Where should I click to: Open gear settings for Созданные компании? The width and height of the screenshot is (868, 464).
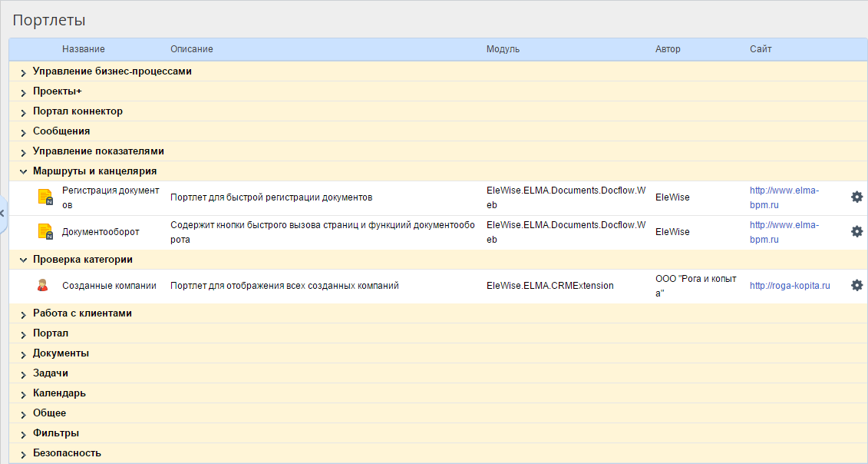point(856,285)
